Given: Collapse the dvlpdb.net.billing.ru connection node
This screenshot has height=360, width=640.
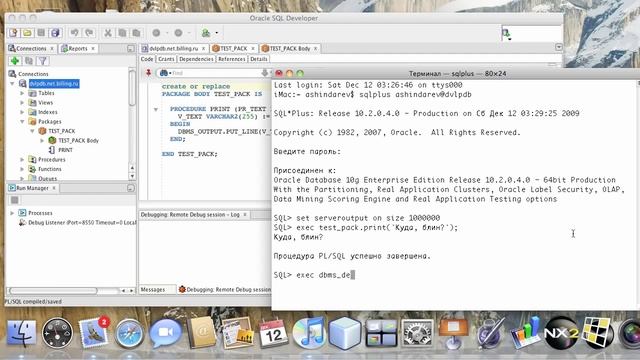Looking at the screenshot, I should point(12,84).
